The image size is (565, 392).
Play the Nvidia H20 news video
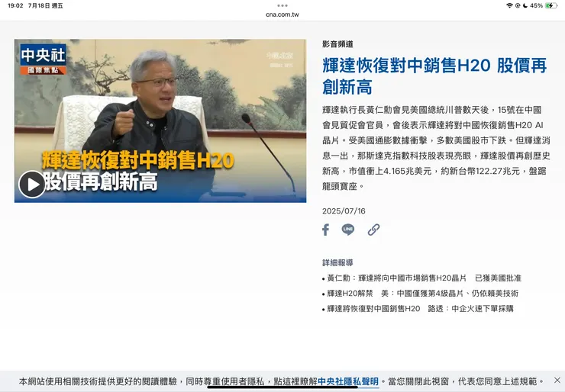point(32,184)
